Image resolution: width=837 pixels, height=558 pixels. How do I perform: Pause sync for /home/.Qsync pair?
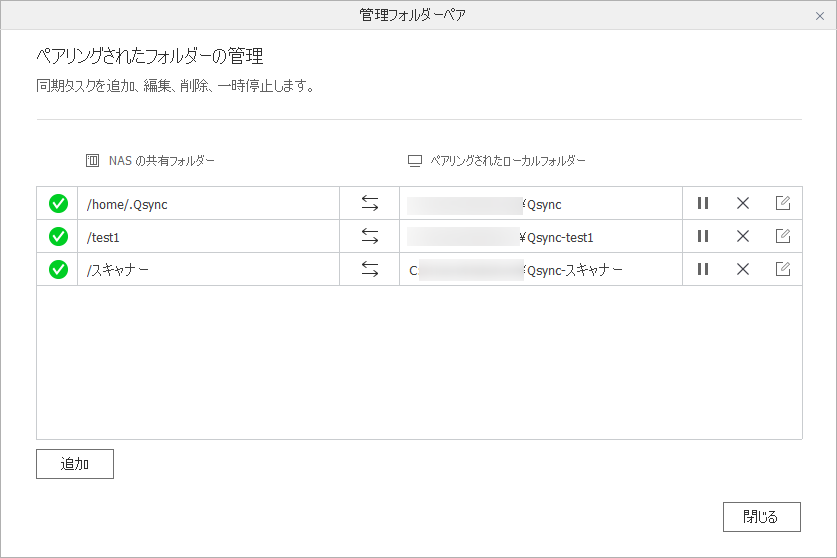(x=702, y=203)
